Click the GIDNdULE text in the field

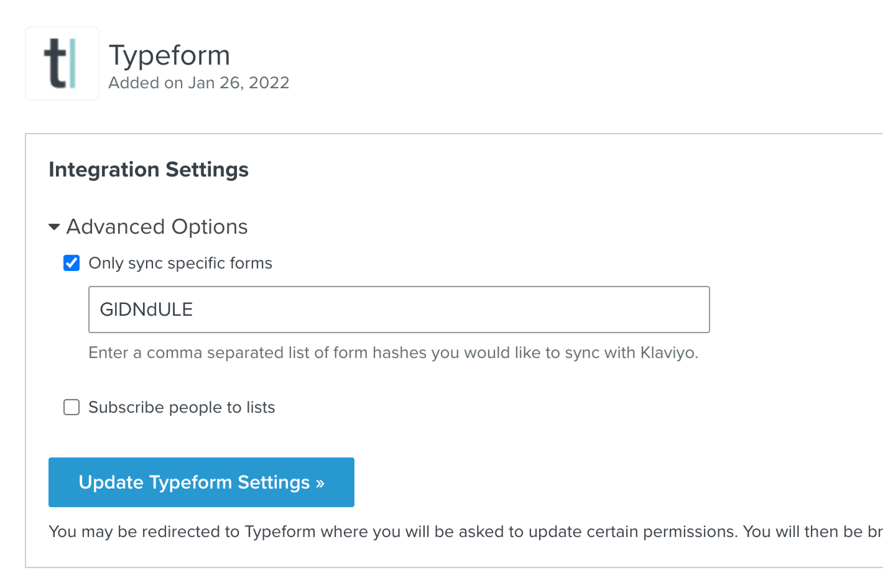[146, 310]
